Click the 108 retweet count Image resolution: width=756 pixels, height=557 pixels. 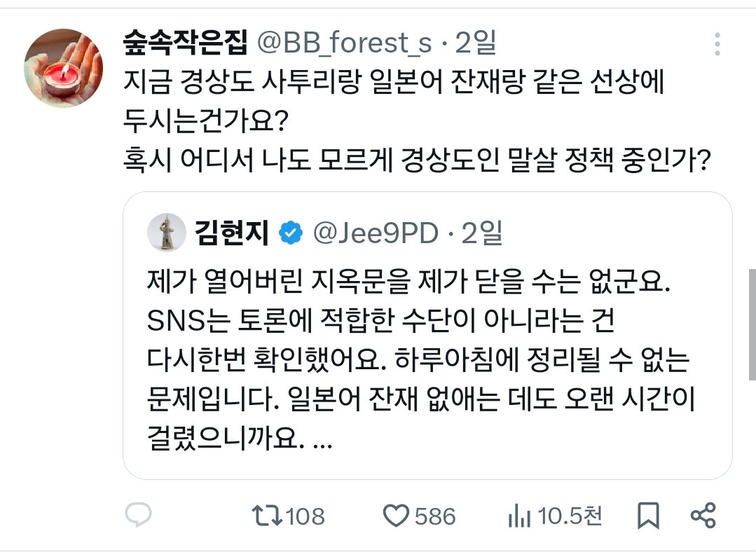point(305,516)
